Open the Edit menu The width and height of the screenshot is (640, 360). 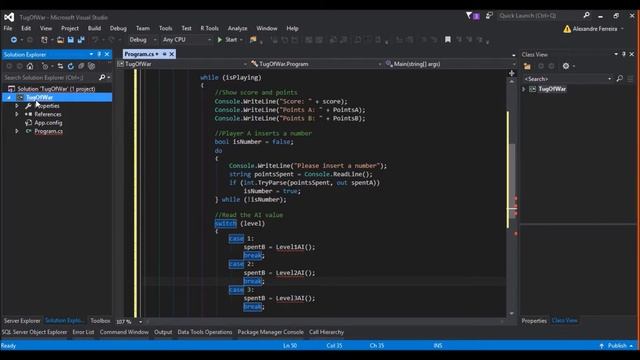pyautogui.click(x=26, y=28)
